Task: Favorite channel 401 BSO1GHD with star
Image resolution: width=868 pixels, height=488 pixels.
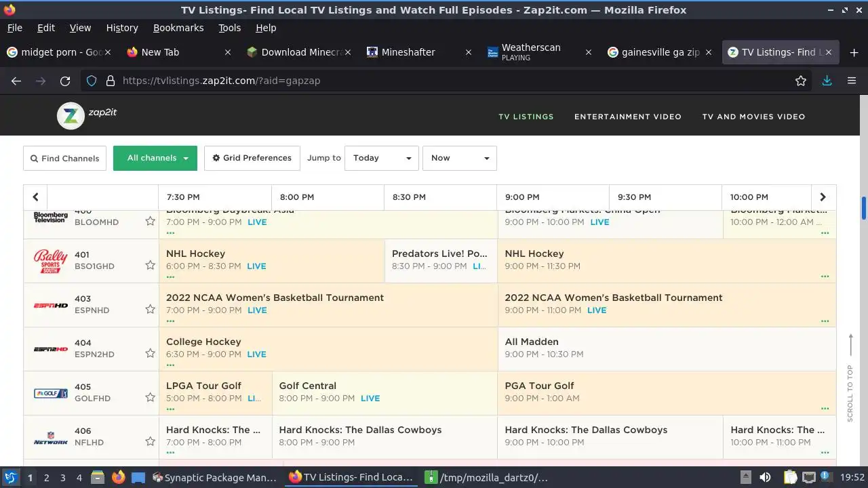Action: click(150, 265)
